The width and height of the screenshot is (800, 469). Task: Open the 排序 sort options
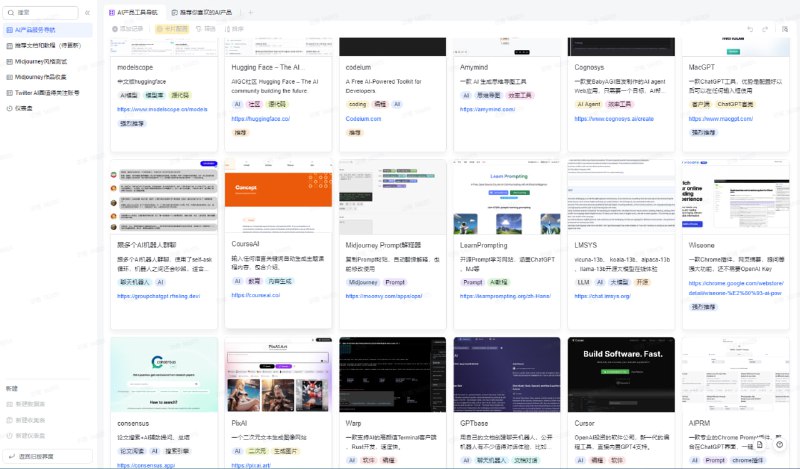233,29
